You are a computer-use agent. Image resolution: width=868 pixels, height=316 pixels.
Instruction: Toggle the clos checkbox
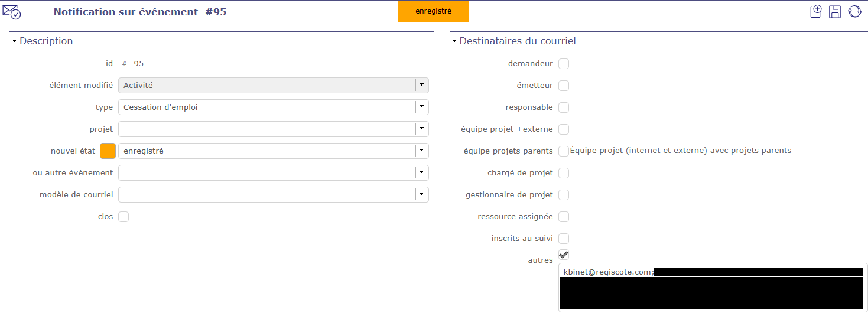(x=123, y=217)
